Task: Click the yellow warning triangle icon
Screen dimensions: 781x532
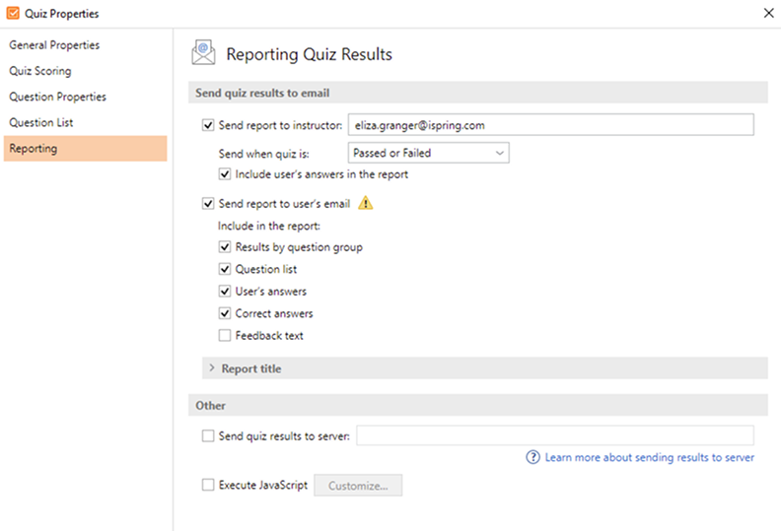Action: pos(366,203)
